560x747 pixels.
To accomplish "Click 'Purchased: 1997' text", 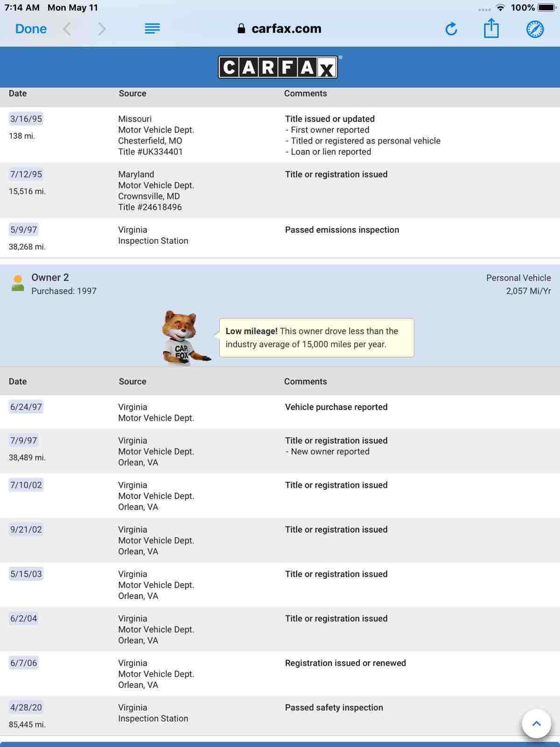I will click(x=64, y=291).
